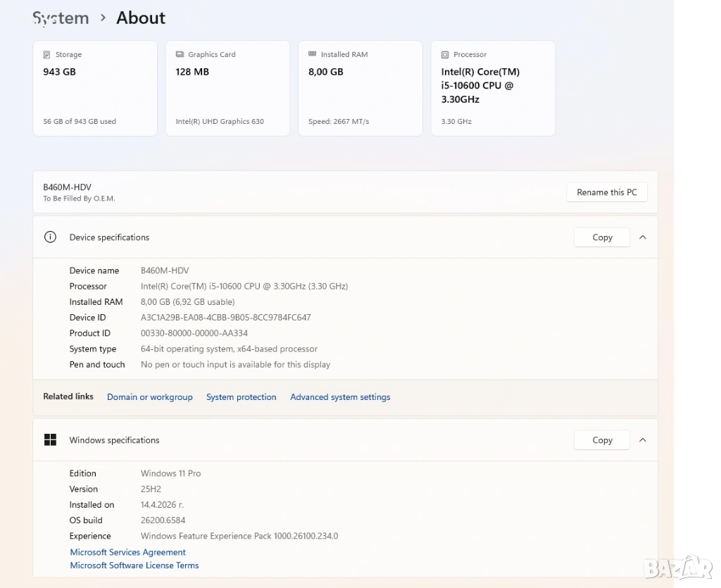Copy the Windows specifications

602,440
